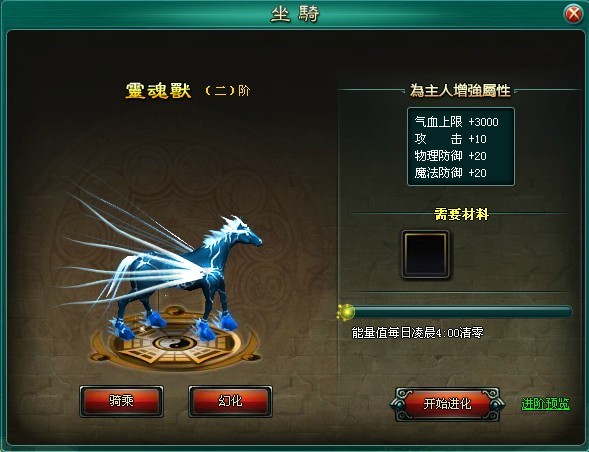Image resolution: width=589 pixels, height=452 pixels.
Task: Close the 坐騎 mount window
Action: click(574, 14)
